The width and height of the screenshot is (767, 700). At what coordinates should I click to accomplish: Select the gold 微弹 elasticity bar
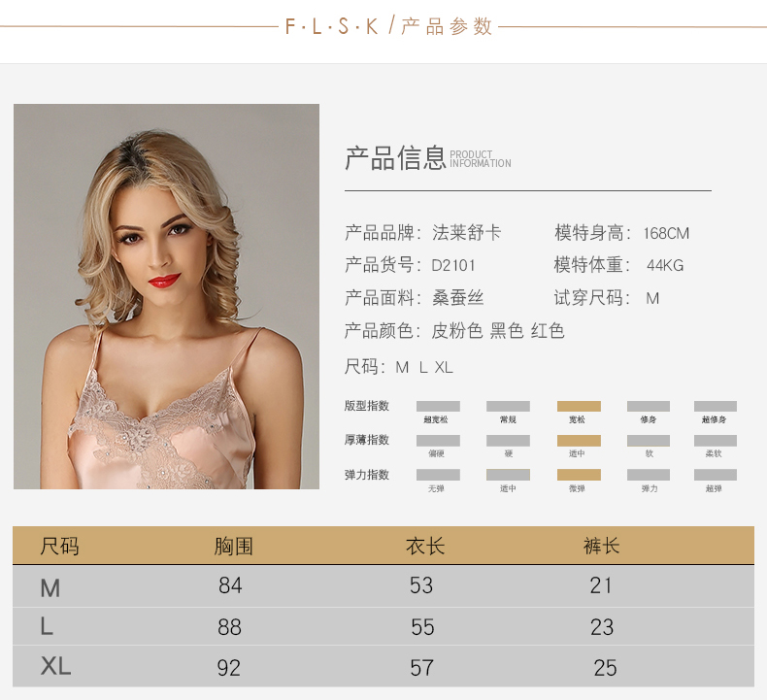pyautogui.click(x=578, y=475)
